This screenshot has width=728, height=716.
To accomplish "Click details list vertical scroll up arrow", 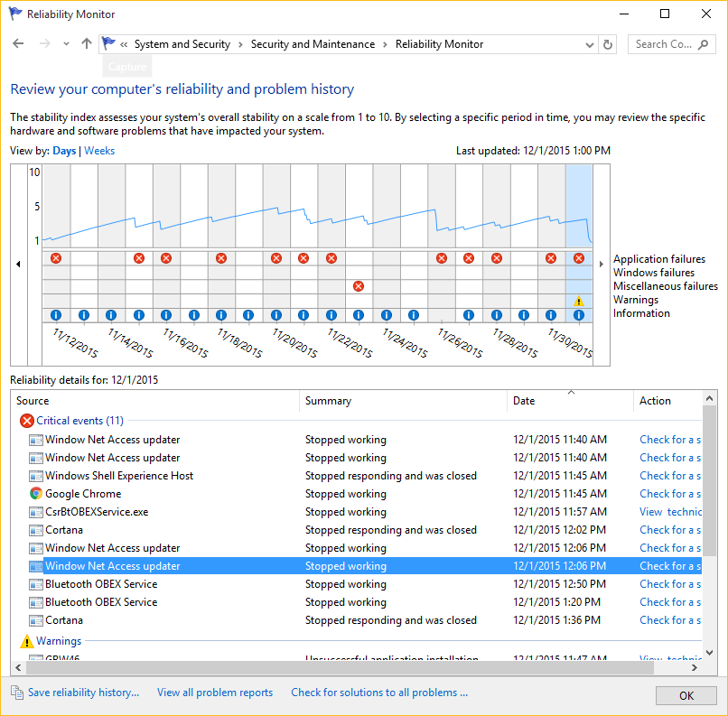I will pyautogui.click(x=709, y=398).
